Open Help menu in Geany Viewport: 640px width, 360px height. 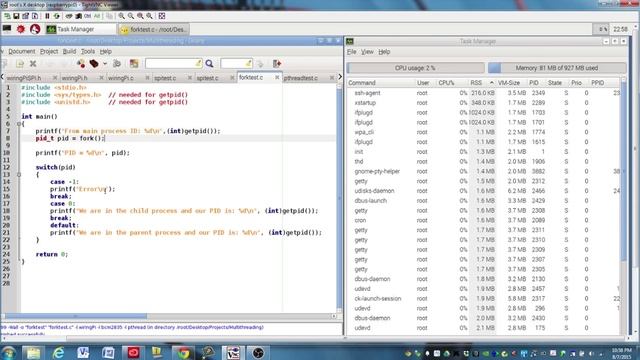point(106,51)
